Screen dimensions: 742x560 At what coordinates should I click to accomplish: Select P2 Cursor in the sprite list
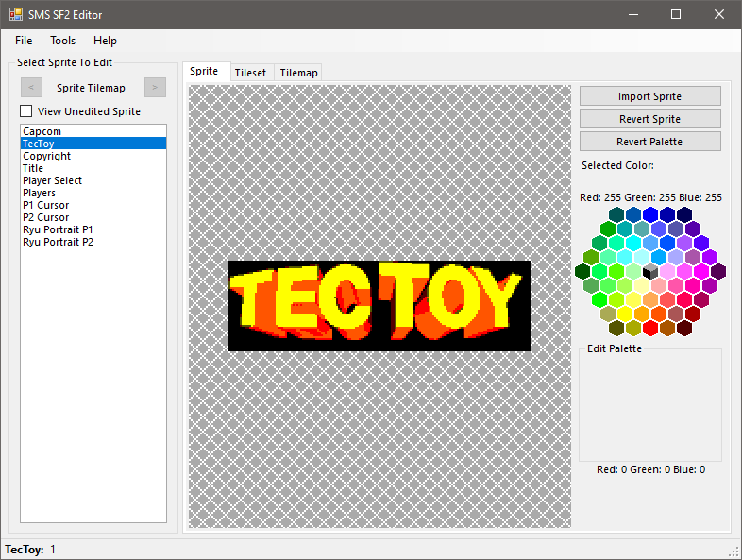pyautogui.click(x=93, y=217)
